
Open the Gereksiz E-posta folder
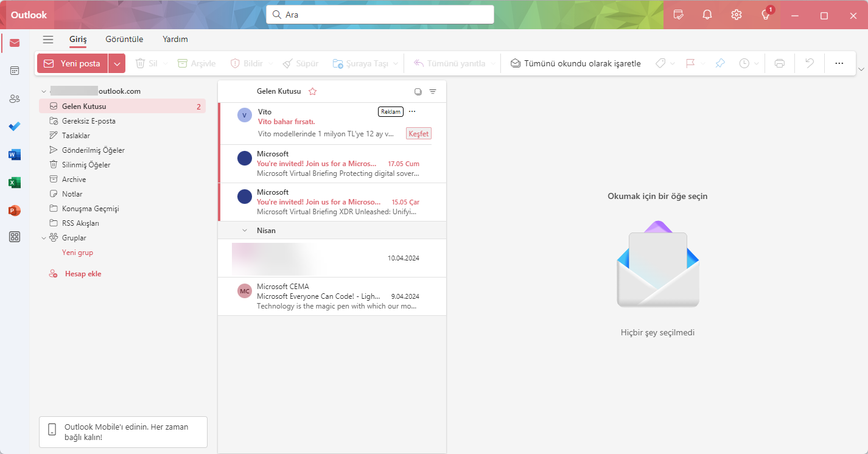[x=122, y=121]
